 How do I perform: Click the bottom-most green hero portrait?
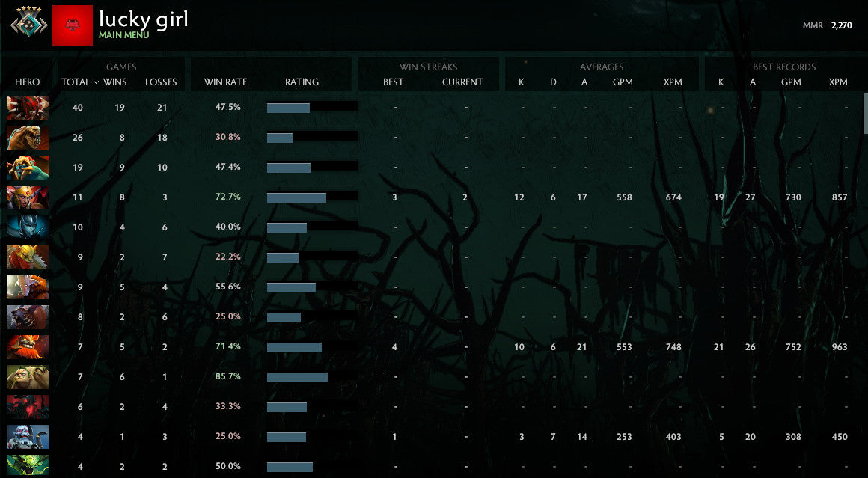coord(28,465)
